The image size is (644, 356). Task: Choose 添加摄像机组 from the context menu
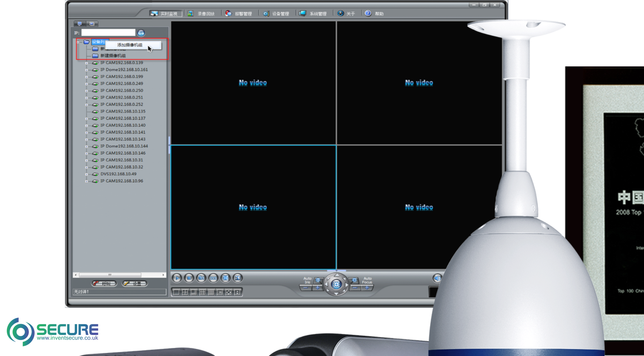point(130,45)
